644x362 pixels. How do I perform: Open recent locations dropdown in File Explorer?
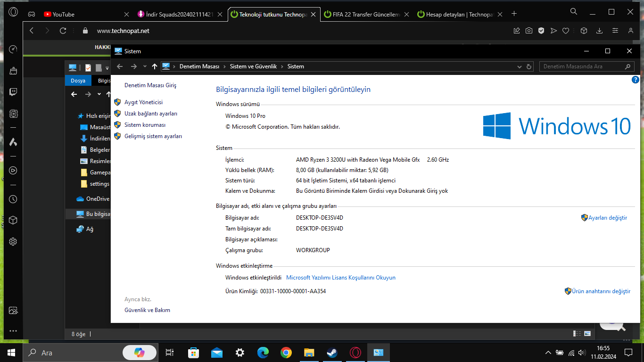point(99,94)
